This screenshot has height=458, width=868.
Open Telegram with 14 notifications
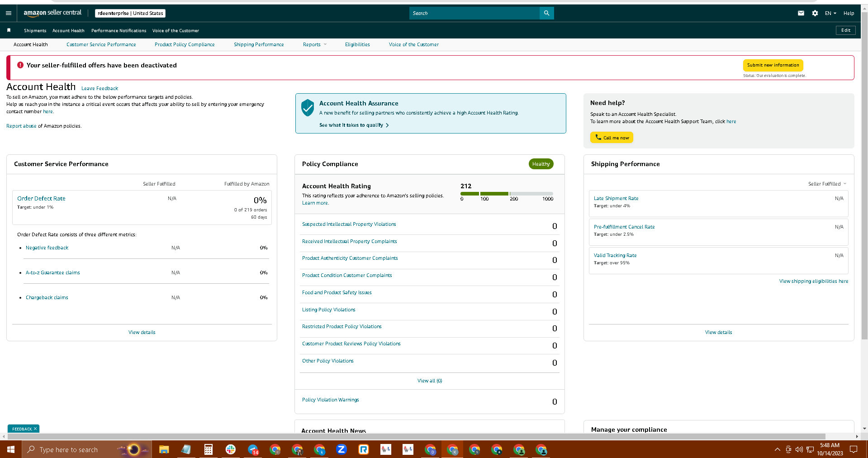253,449
